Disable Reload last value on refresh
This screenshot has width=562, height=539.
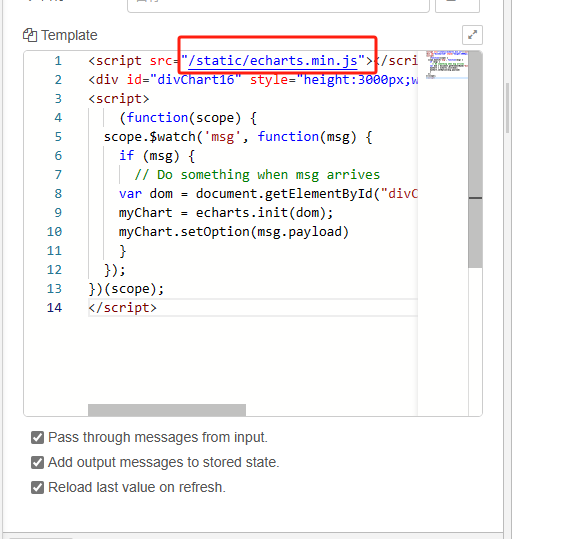[x=37, y=488]
